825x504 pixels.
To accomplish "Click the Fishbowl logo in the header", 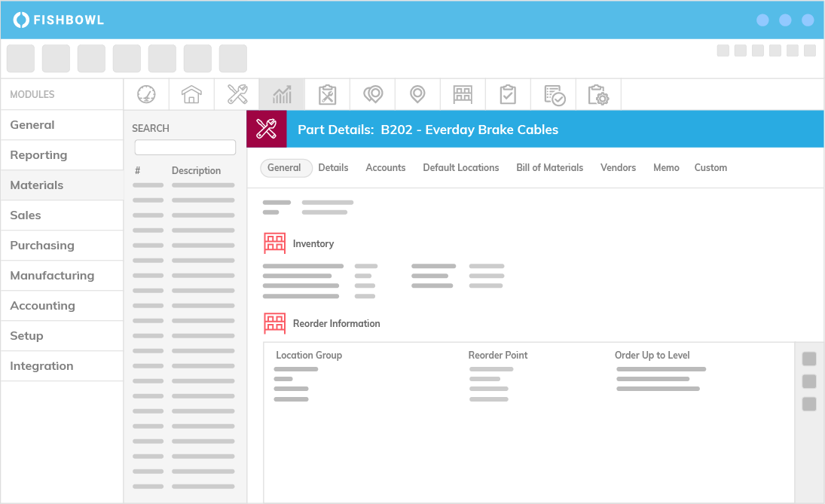I will tap(59, 20).
